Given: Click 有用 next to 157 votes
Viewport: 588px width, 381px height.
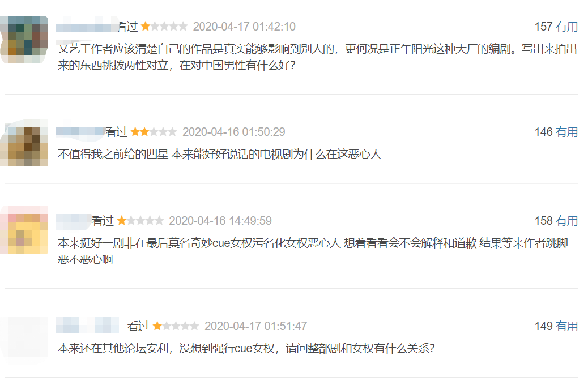Looking at the screenshot, I should [566, 27].
